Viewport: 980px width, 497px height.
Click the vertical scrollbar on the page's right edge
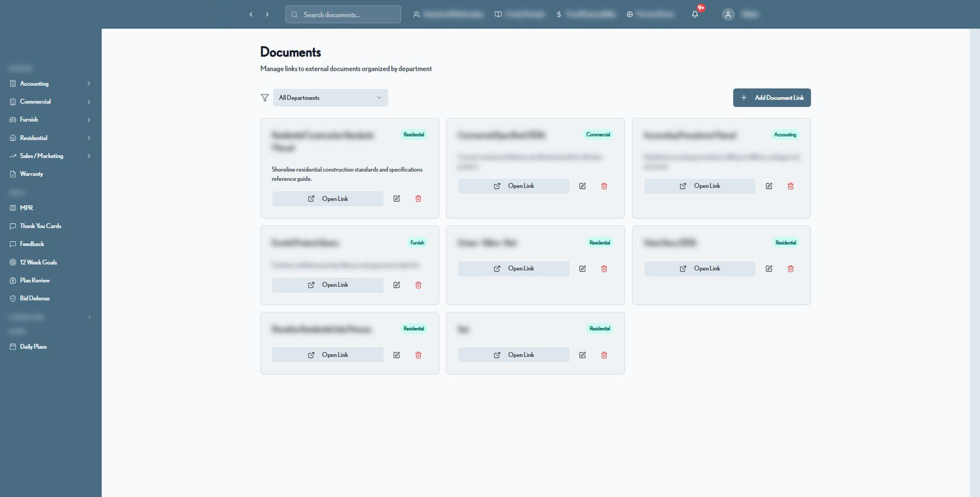[x=975, y=262]
